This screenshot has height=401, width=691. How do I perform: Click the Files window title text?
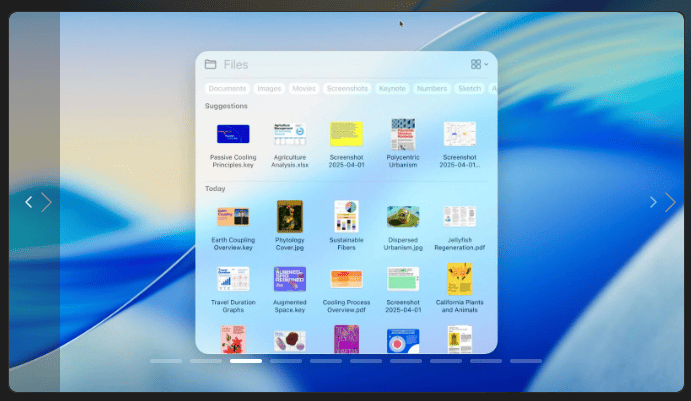point(236,65)
